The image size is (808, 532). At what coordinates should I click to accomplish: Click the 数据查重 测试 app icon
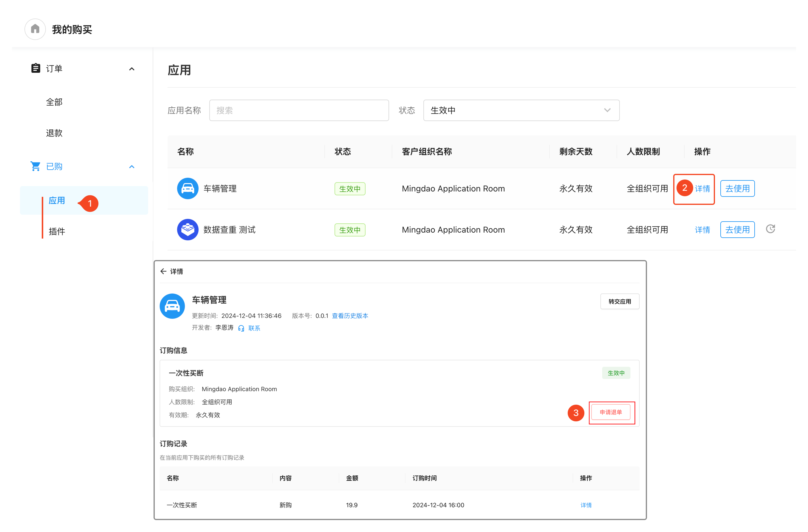(188, 230)
